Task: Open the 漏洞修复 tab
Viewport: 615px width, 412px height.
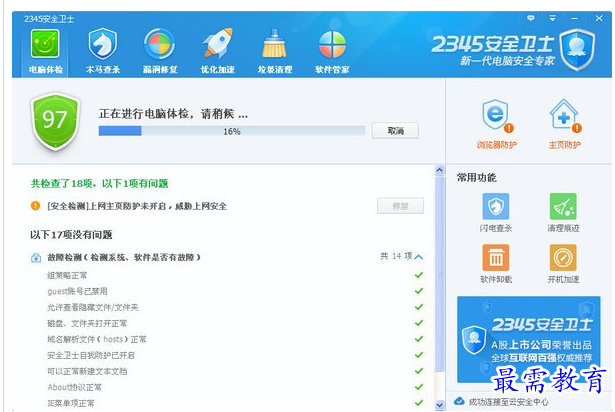Action: tap(160, 52)
